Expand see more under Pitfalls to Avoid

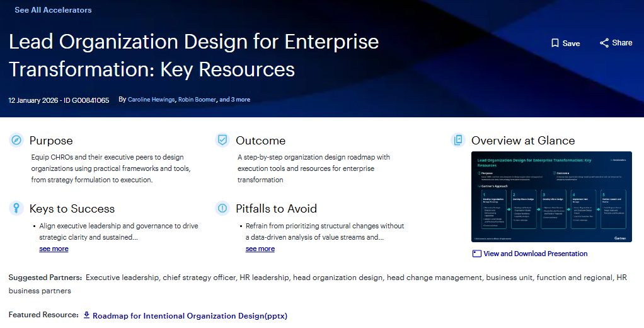(x=260, y=249)
